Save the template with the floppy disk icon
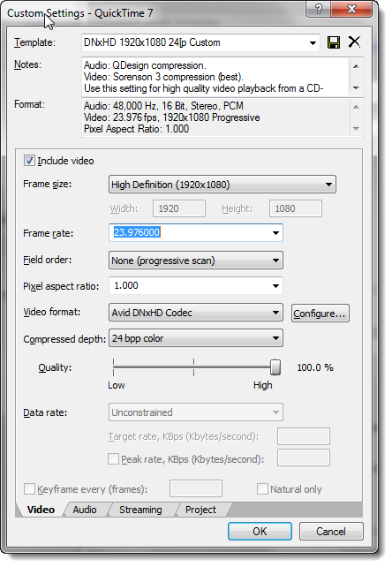The image size is (392, 567). pyautogui.click(x=334, y=42)
